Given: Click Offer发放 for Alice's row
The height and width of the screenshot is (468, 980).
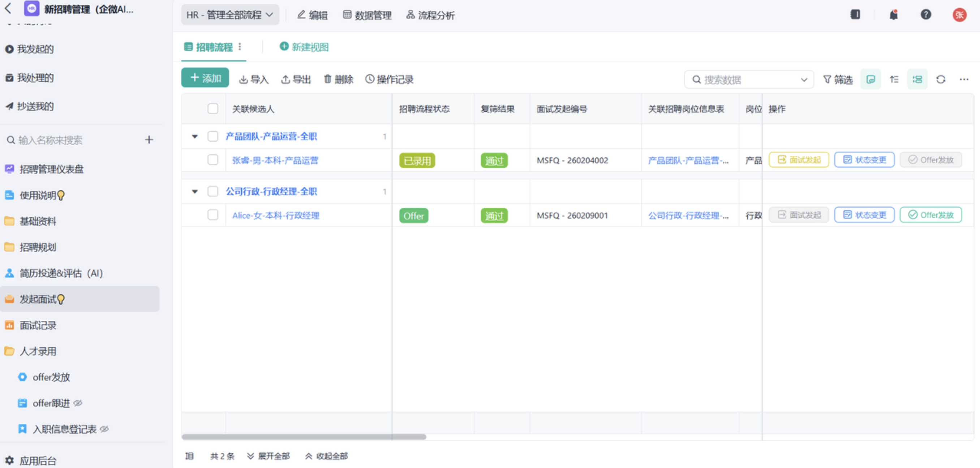Looking at the screenshot, I should tap(930, 215).
